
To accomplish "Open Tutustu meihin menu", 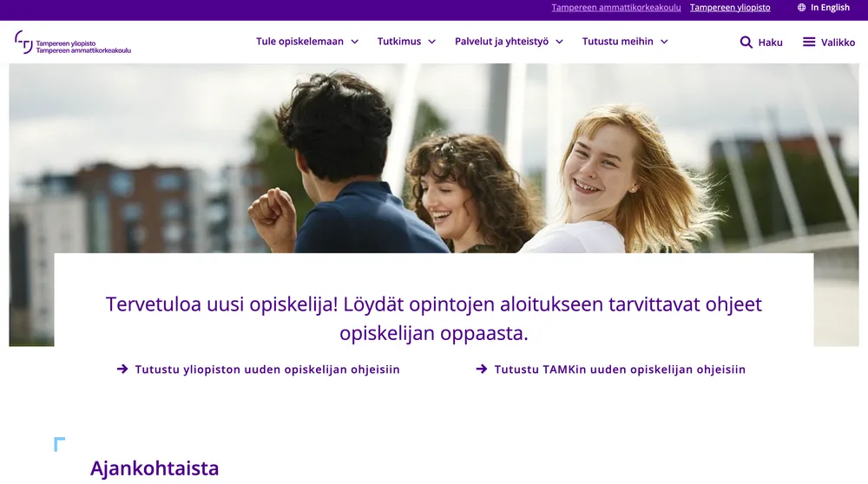I will click(618, 42).
